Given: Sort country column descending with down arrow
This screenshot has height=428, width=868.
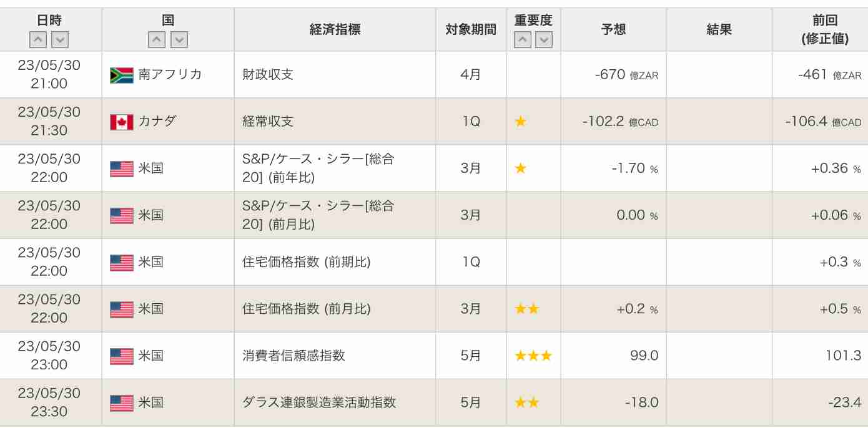Looking at the screenshot, I should (179, 40).
